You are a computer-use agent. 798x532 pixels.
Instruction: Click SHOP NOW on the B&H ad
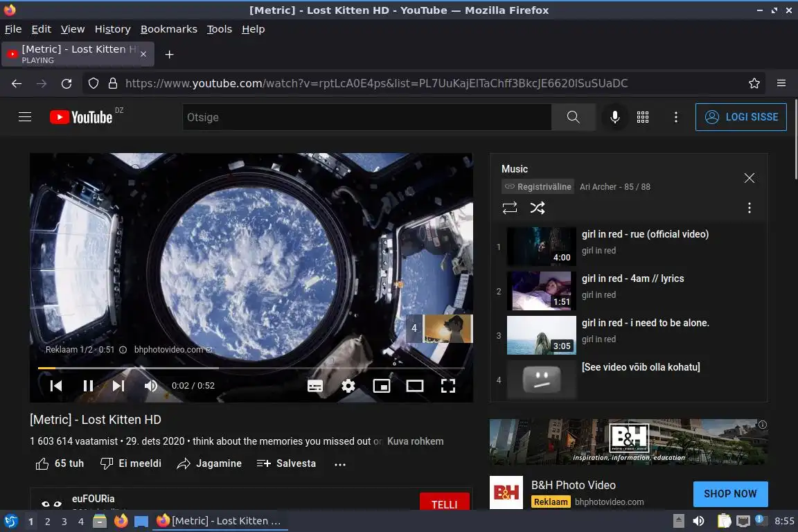[730, 494]
